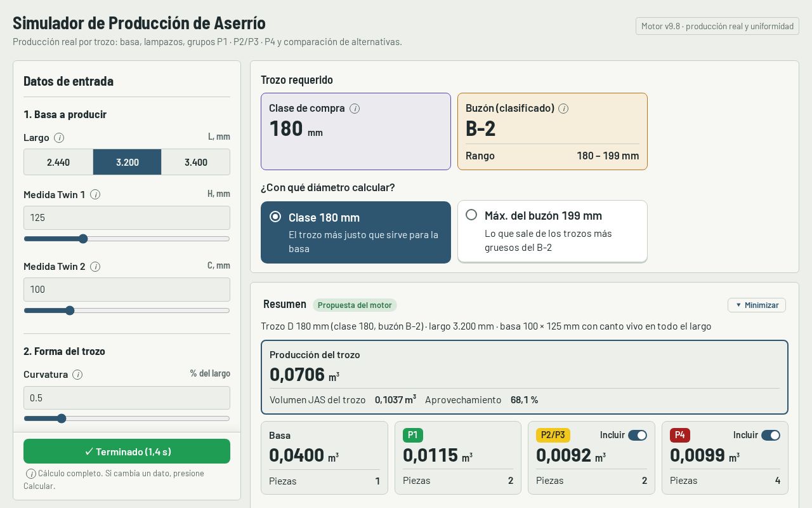Choose largo 3.200
The height and width of the screenshot is (508, 812).
coord(127,162)
